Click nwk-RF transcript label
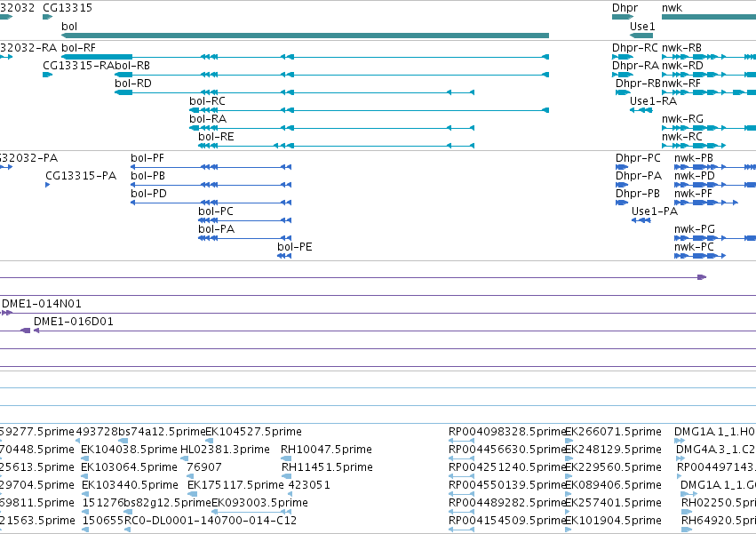This screenshot has height=534, width=756. tap(681, 84)
